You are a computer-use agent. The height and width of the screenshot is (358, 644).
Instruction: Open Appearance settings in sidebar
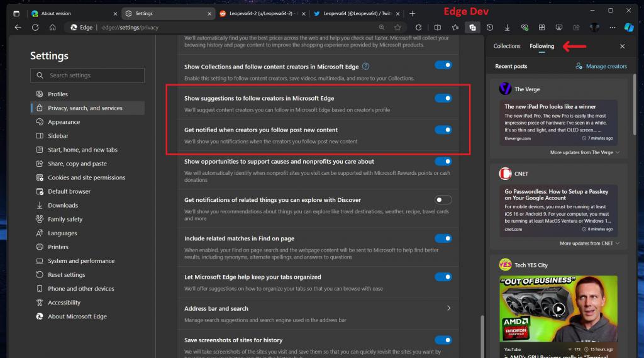coord(64,122)
